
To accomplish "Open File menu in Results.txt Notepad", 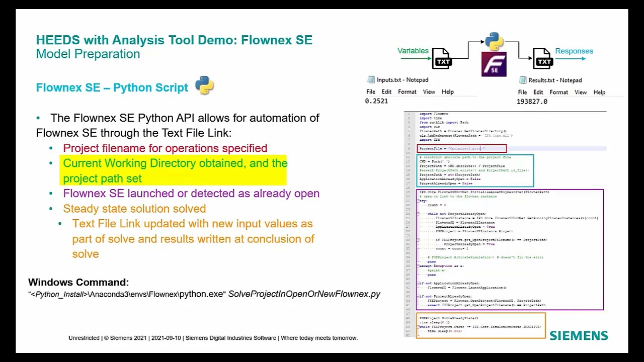I will tap(522, 93).
